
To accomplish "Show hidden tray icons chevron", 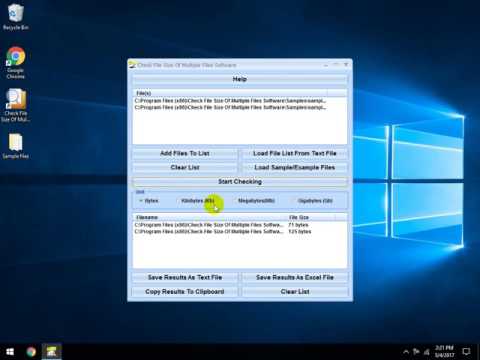I will [x=406, y=352].
